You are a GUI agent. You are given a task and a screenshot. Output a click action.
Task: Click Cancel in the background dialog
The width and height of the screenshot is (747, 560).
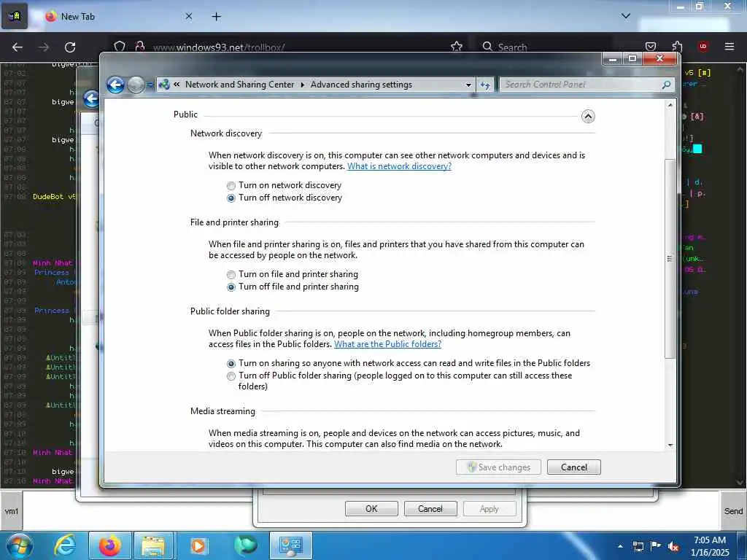pyautogui.click(x=430, y=508)
